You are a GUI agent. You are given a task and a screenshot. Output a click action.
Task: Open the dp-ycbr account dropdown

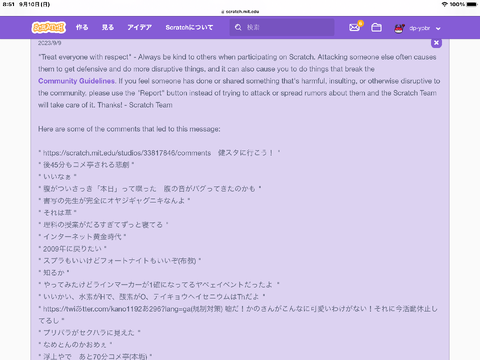tap(417, 28)
